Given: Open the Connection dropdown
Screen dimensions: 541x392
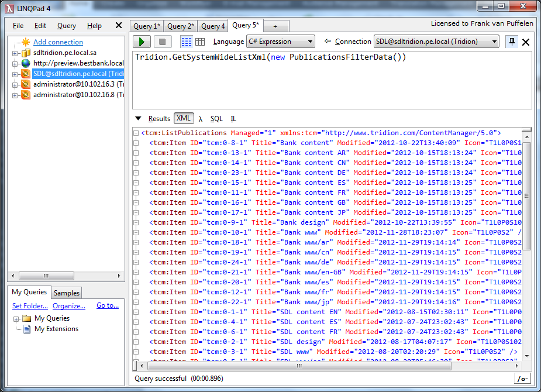Looking at the screenshot, I should (x=436, y=42).
